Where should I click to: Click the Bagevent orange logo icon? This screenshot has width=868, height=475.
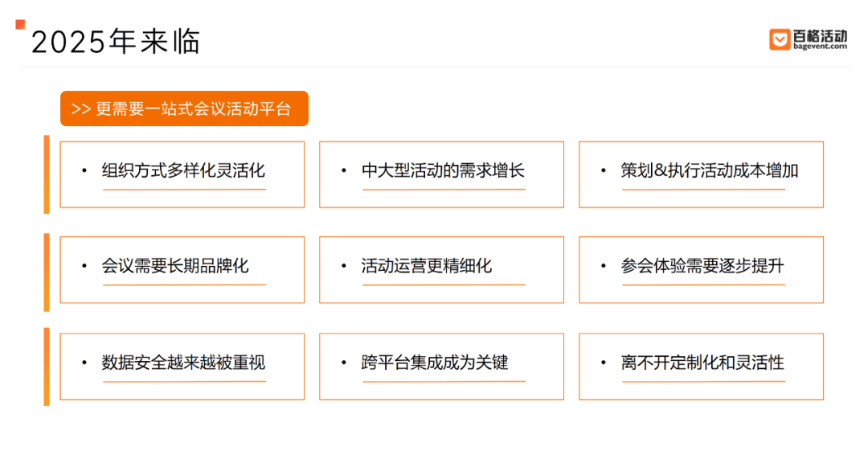point(780,39)
